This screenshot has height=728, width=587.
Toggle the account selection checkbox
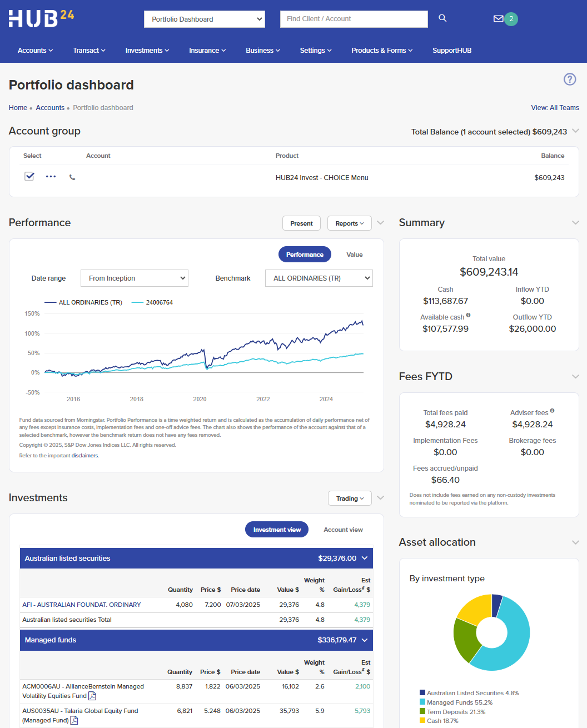[x=29, y=176]
